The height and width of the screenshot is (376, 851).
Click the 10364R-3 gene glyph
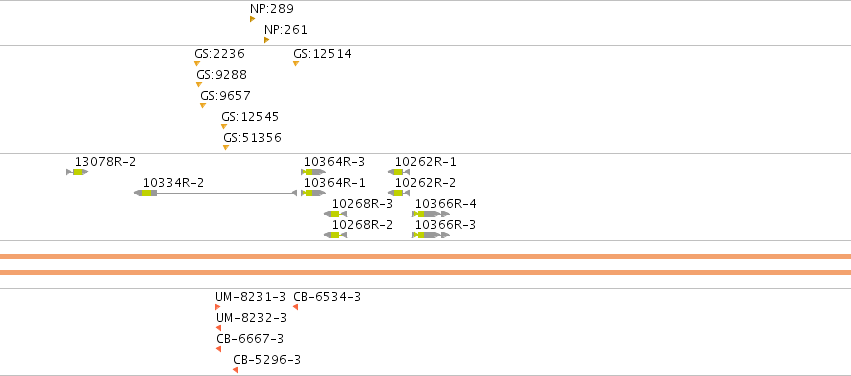pos(314,172)
